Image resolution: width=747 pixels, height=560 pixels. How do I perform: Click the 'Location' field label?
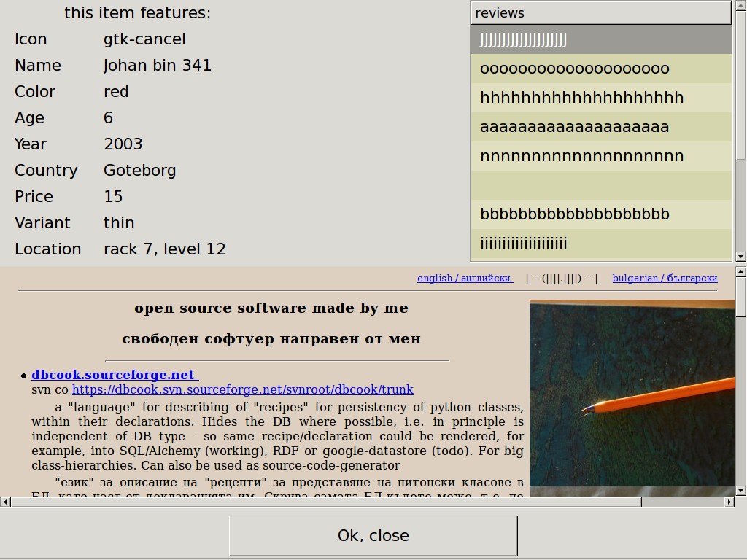(47, 249)
